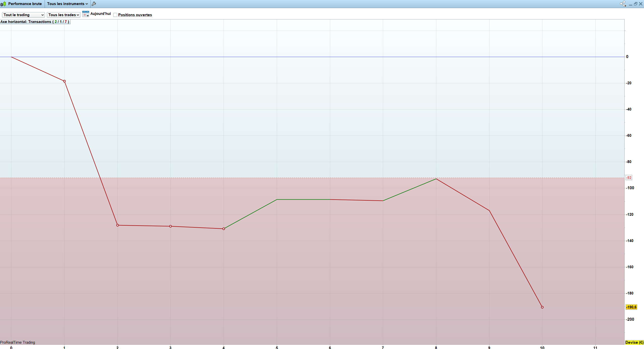Viewport: 644px width, 349px height.
Task: Click the Axe horizontal: Transactions label
Action: pyautogui.click(x=35, y=22)
